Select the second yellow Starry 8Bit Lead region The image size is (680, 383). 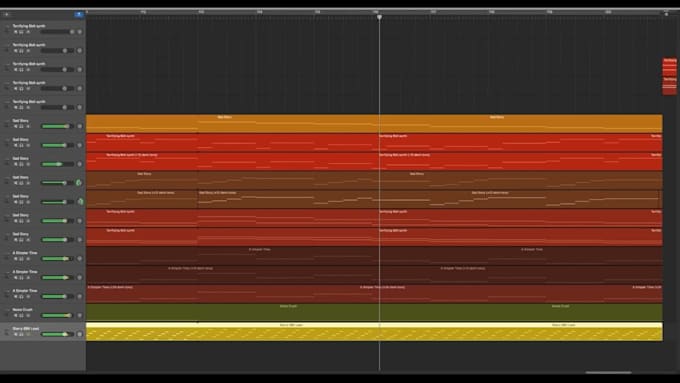521,331
